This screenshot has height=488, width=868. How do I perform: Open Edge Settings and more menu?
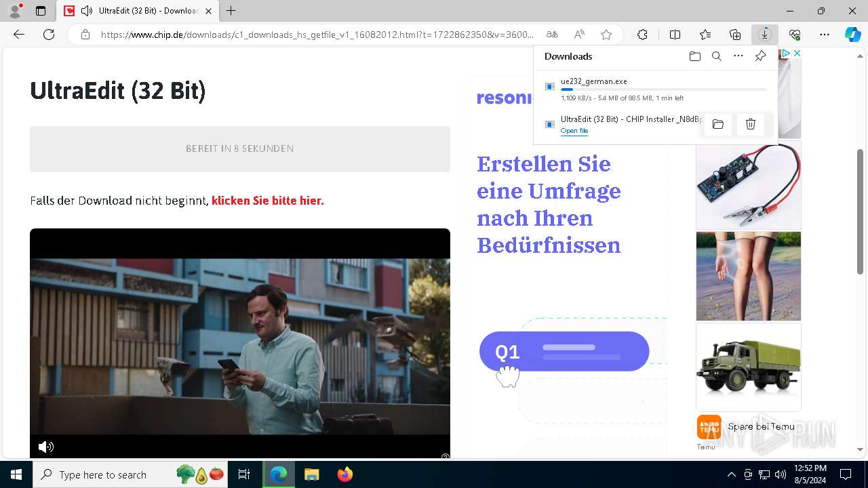[825, 35]
